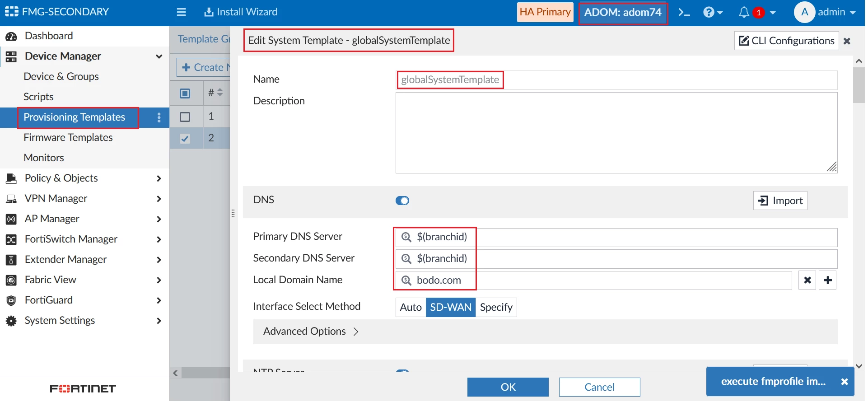The image size is (868, 402).
Task: Check the row 1 checkbox
Action: (185, 117)
